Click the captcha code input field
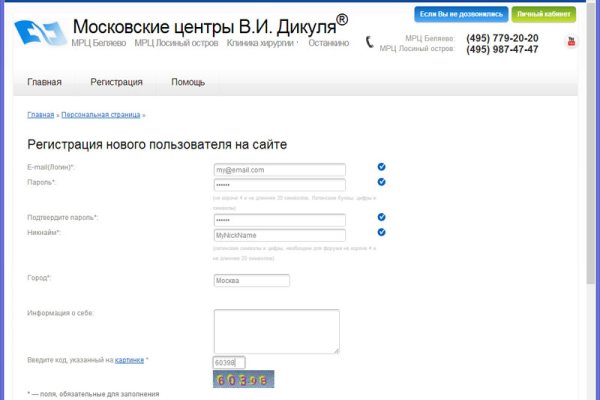 pyautogui.click(x=229, y=362)
